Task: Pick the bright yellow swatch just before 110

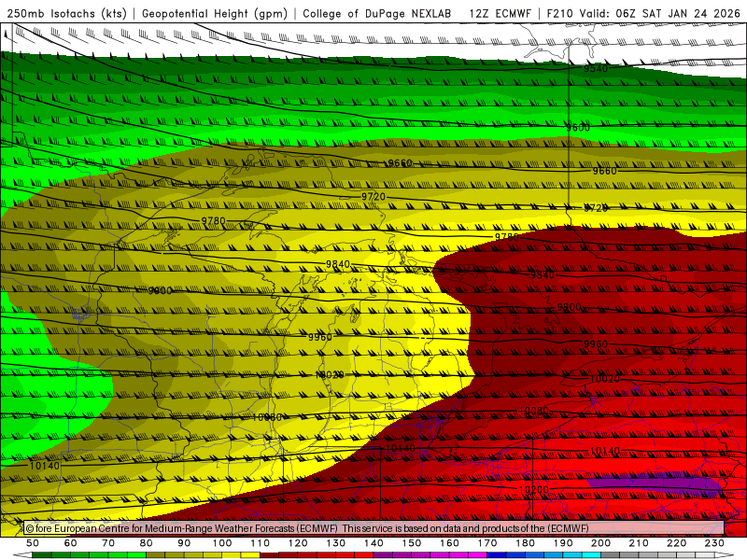Action: (x=250, y=554)
